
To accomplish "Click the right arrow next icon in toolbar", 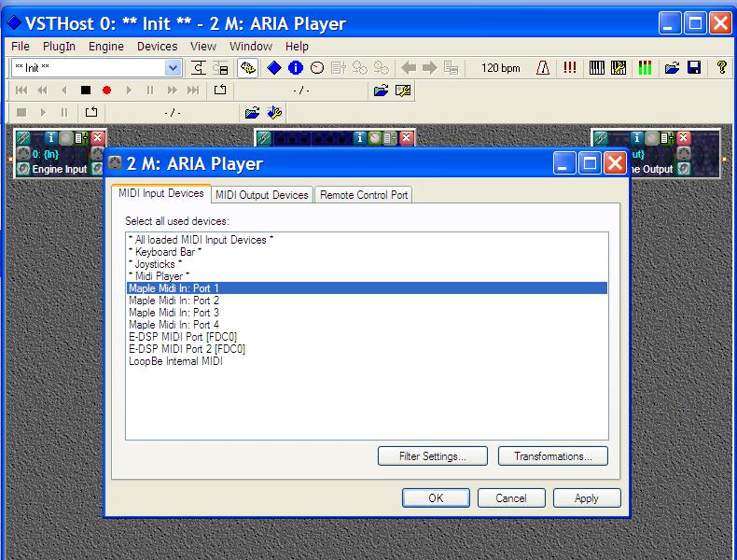I will coord(429,68).
